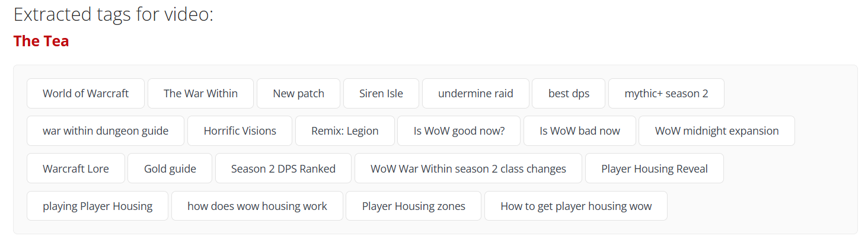Click WoW midnight expansion tag
This screenshot has height=242, width=868.
(717, 131)
